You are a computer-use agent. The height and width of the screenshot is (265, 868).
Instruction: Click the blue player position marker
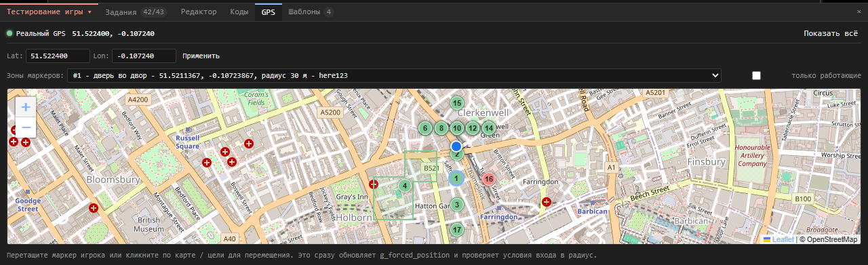[x=456, y=146]
